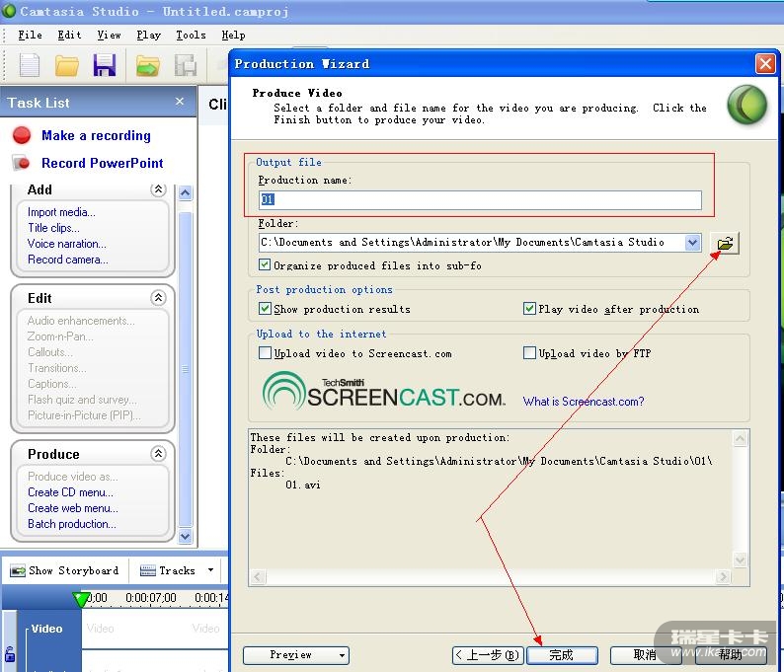784x672 pixels.
Task: Click the 0:00:07;00 timeline ruler mark
Action: 151,598
